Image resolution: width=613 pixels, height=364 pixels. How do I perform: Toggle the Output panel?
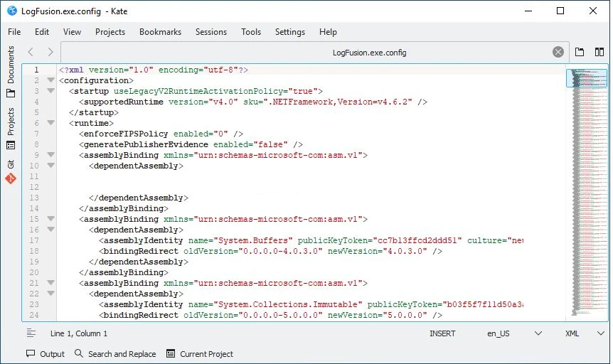(46, 354)
